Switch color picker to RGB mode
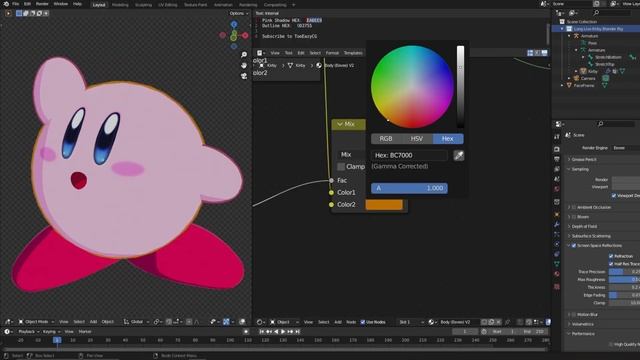640x360 pixels. tap(386, 139)
